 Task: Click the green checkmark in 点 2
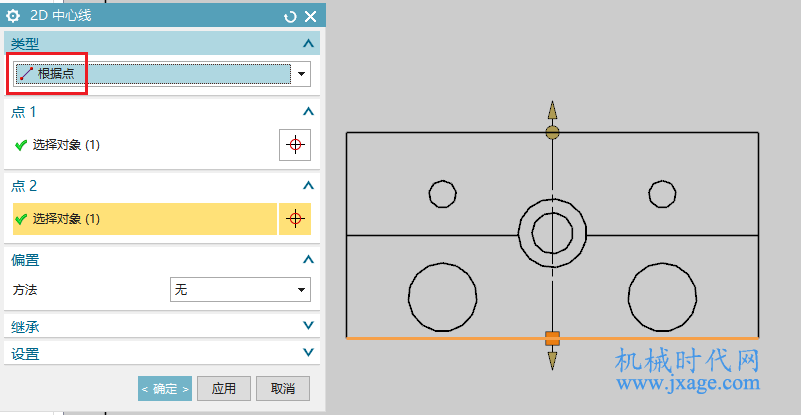click(x=21, y=219)
